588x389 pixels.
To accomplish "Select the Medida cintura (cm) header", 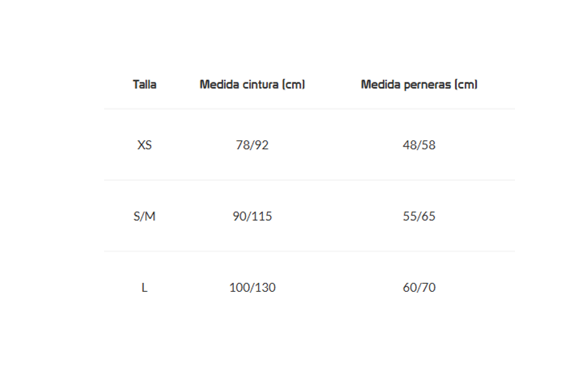I will [x=252, y=84].
